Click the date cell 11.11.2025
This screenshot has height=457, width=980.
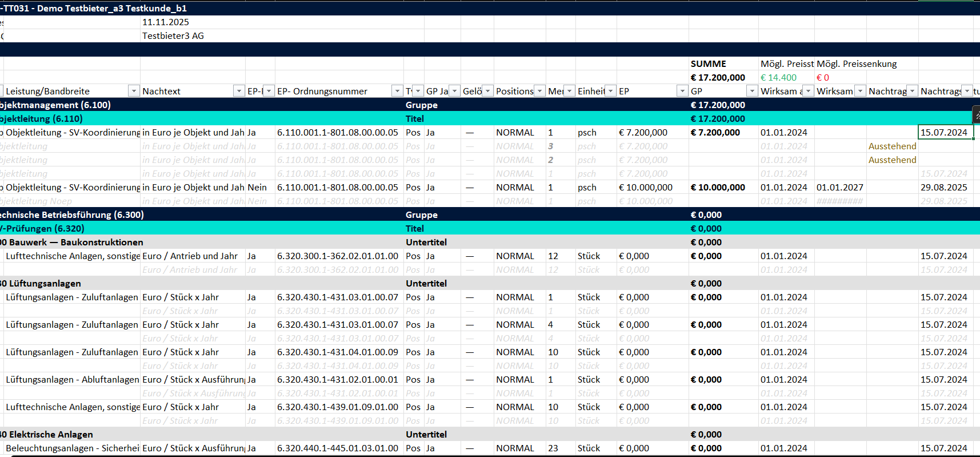[166, 22]
